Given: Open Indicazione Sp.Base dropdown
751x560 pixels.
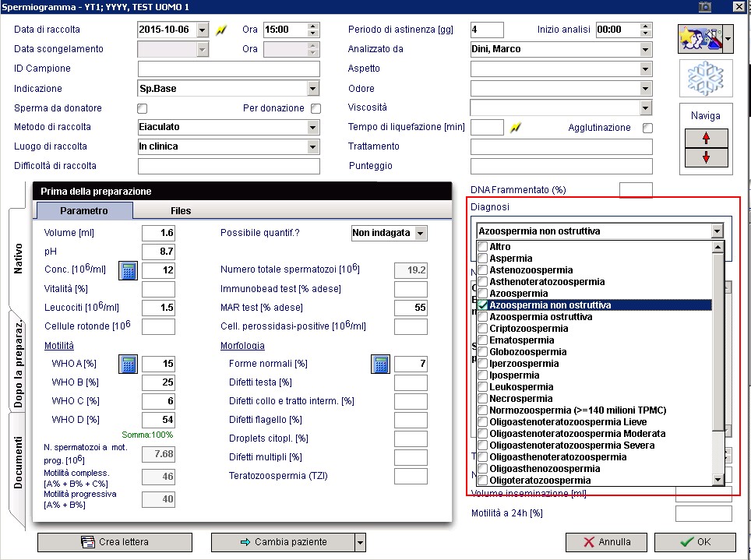Looking at the screenshot, I should tap(312, 89).
